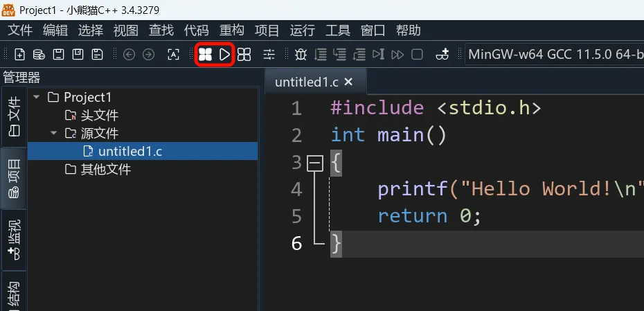Open the 运行 menu
The width and height of the screenshot is (644, 311).
[302, 30]
